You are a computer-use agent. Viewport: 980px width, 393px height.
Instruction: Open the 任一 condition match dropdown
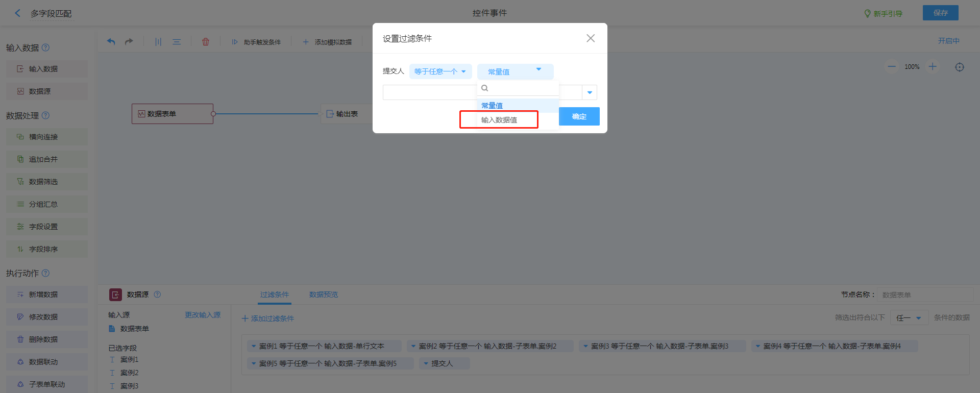[909, 318]
